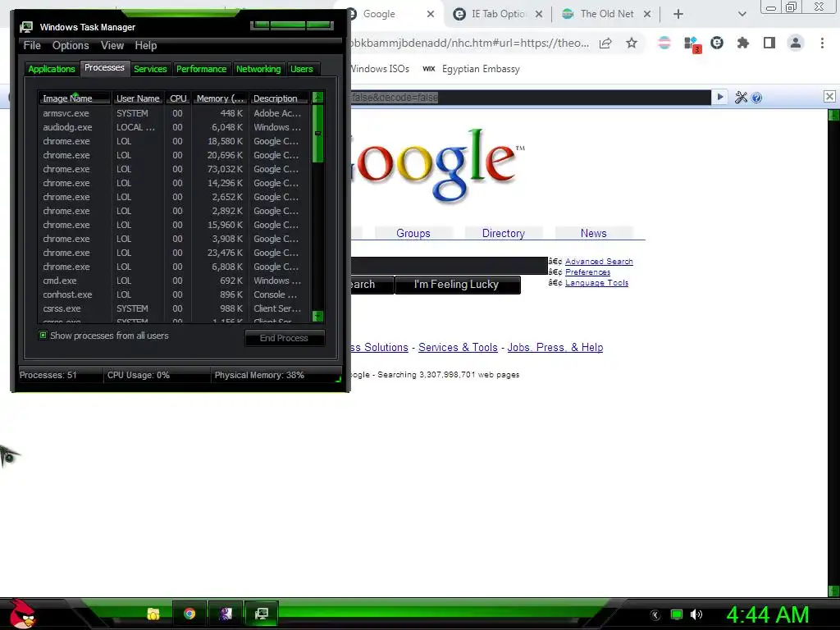Select the armsvc.exe process row

(174, 113)
